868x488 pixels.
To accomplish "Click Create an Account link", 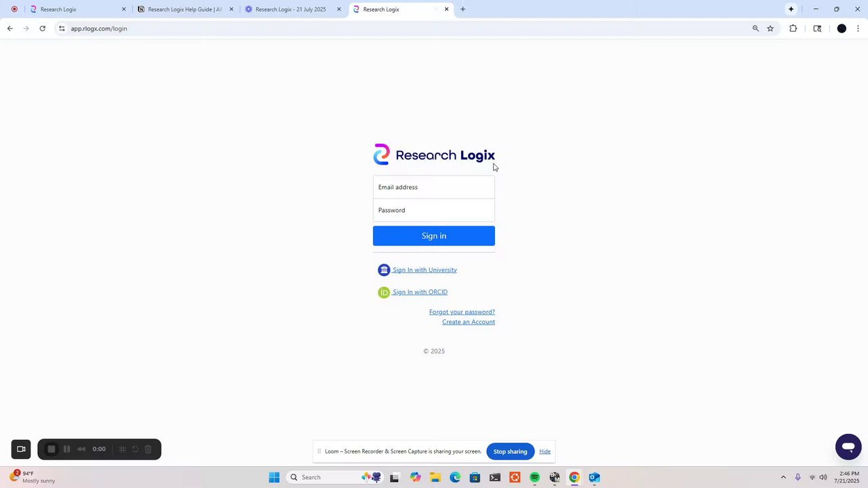I will click(x=469, y=322).
